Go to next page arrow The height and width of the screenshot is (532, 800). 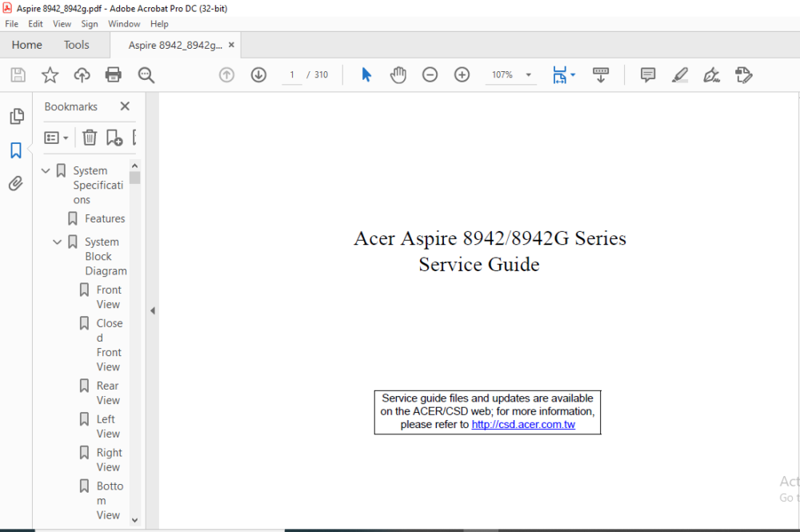pos(258,75)
